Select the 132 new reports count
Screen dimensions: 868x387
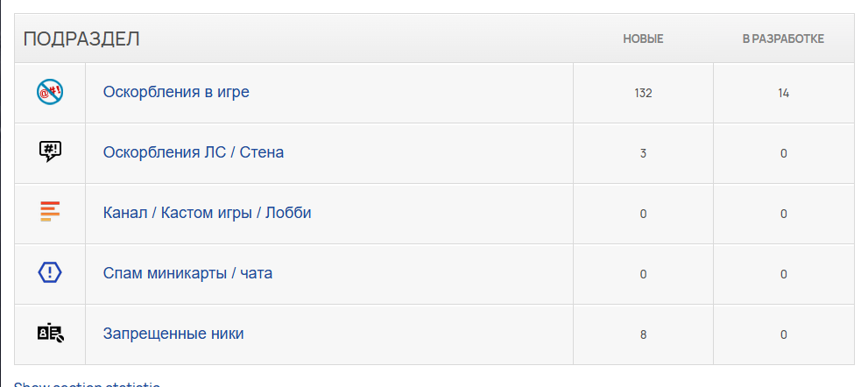pyautogui.click(x=643, y=93)
